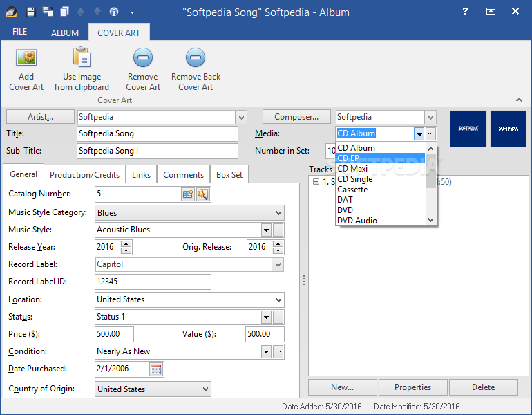
Task: Click the catalog number table icon
Action: coord(188,194)
